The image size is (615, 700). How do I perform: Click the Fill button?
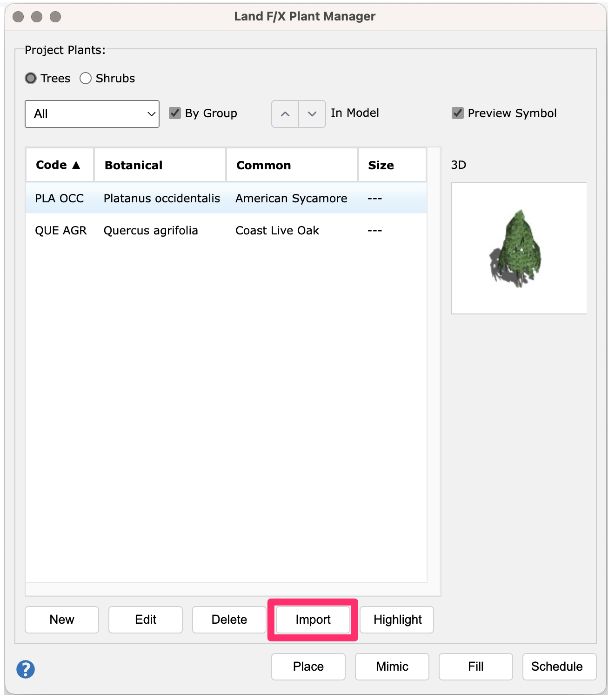[x=476, y=667]
